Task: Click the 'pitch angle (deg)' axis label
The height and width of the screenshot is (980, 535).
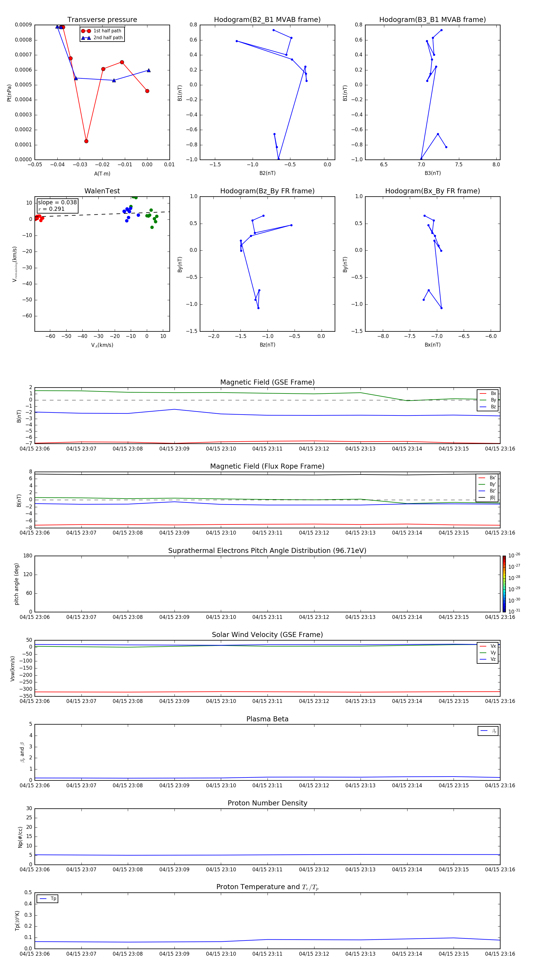Action: coord(16,584)
